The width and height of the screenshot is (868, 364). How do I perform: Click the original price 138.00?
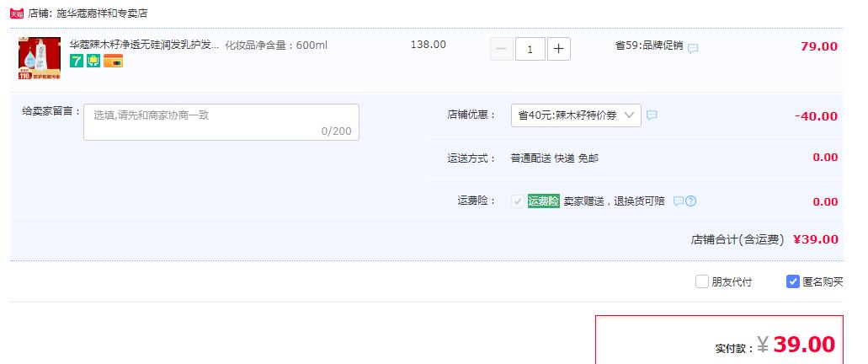(x=429, y=45)
